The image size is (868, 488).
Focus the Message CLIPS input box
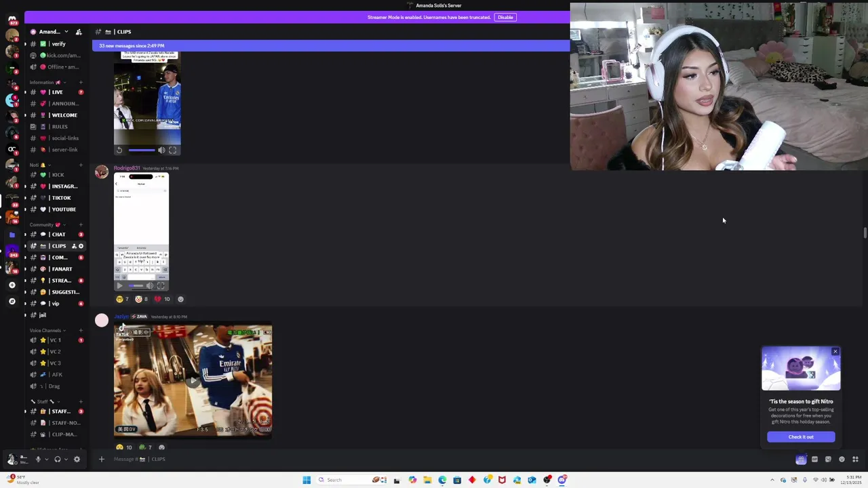click(448, 459)
